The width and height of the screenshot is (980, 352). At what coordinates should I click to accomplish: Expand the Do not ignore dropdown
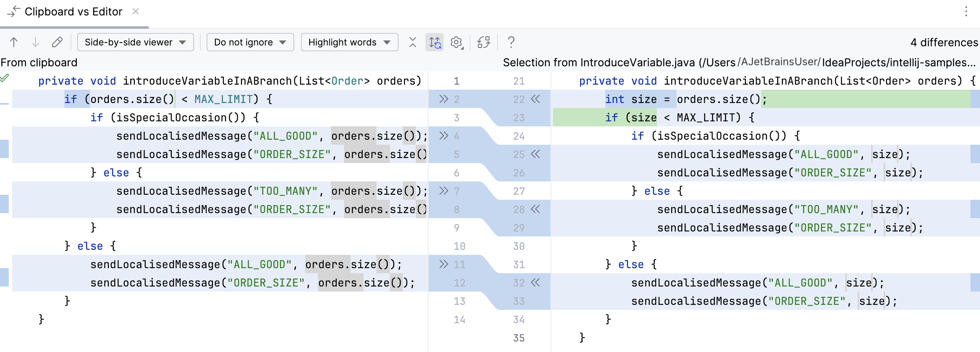(x=250, y=42)
